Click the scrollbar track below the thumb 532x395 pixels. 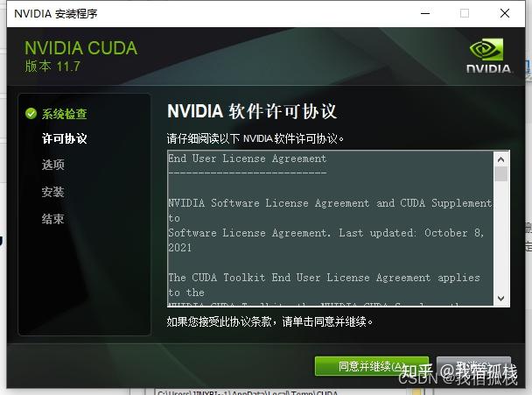pyautogui.click(x=500, y=236)
